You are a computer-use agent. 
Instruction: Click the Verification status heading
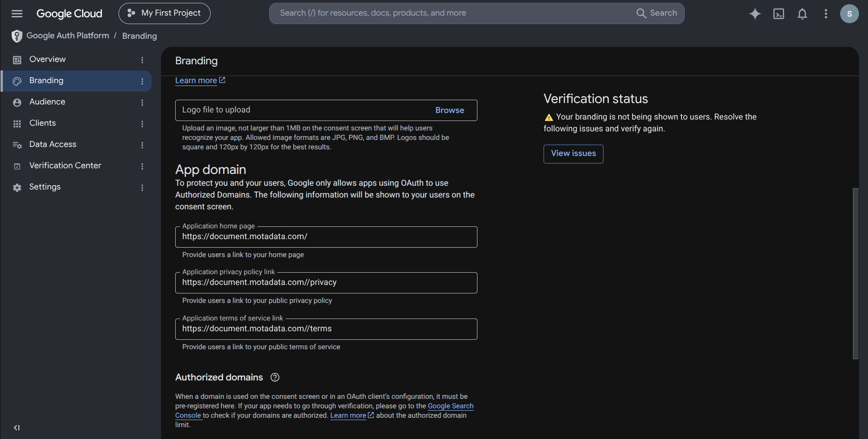click(596, 99)
